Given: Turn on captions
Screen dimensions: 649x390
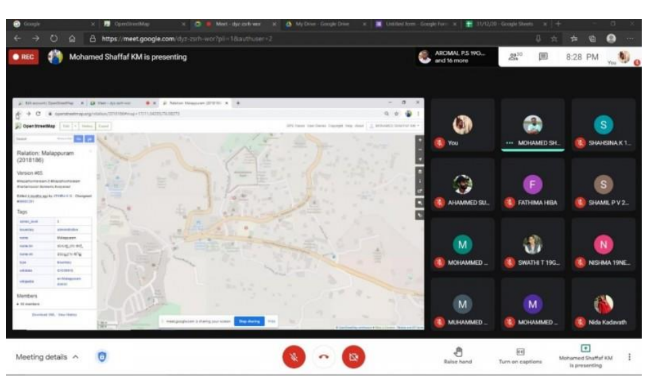Looking at the screenshot, I should tap(520, 356).
